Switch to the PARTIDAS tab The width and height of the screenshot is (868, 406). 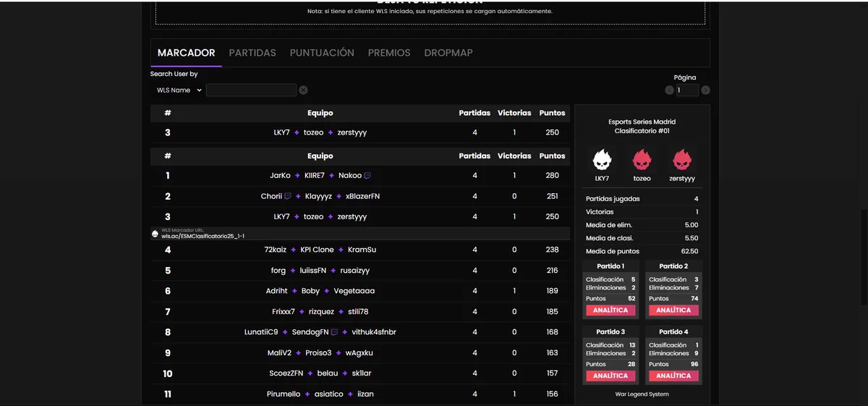(252, 53)
